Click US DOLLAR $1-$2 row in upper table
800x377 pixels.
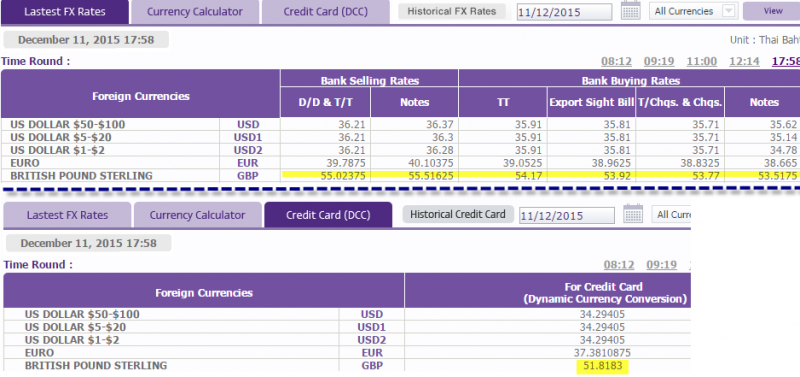[x=400, y=150]
